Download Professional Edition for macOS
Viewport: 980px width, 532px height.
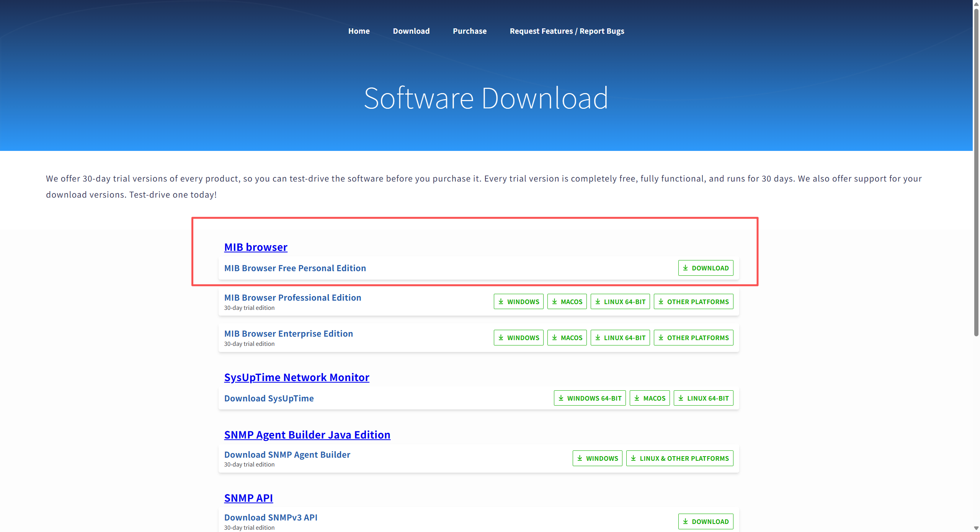(x=567, y=302)
